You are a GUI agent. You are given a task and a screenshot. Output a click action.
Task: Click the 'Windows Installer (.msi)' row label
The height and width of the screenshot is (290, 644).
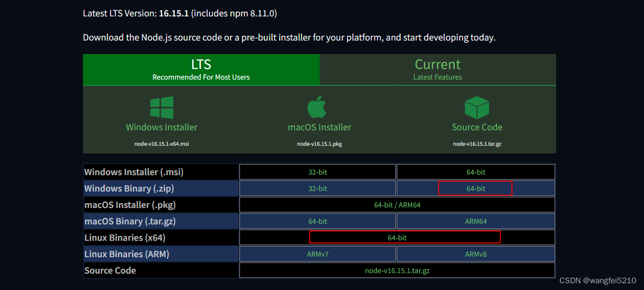click(134, 172)
